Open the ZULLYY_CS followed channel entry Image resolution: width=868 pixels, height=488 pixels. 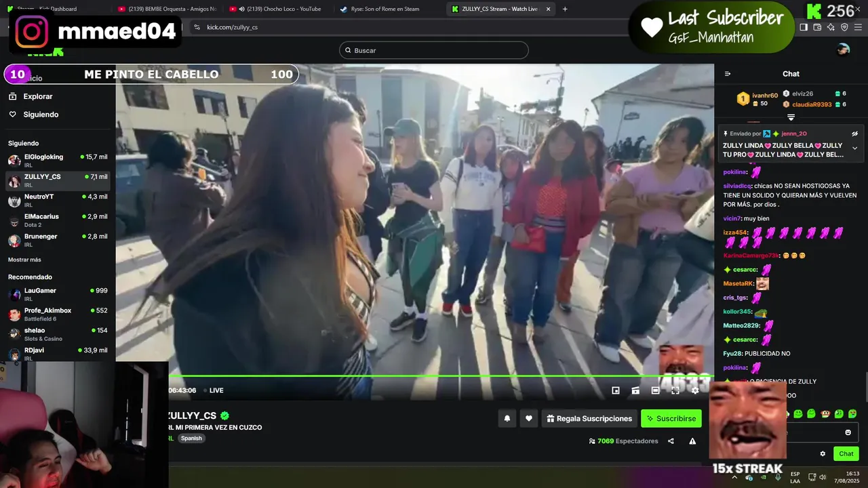coord(58,180)
